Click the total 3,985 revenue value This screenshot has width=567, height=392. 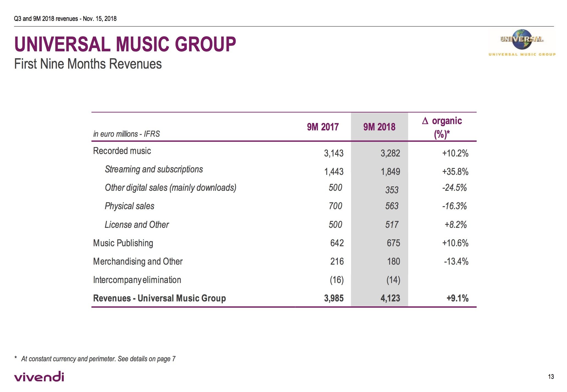[334, 298]
